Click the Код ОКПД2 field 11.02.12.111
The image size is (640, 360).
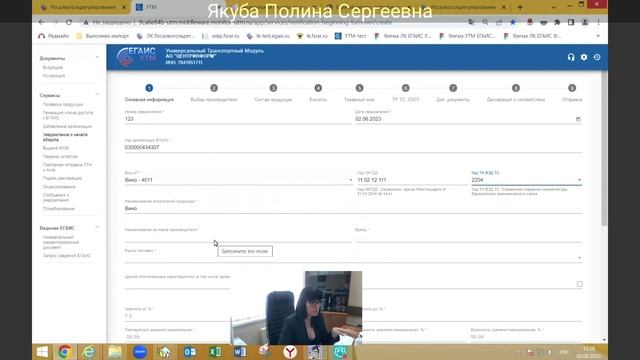point(412,180)
